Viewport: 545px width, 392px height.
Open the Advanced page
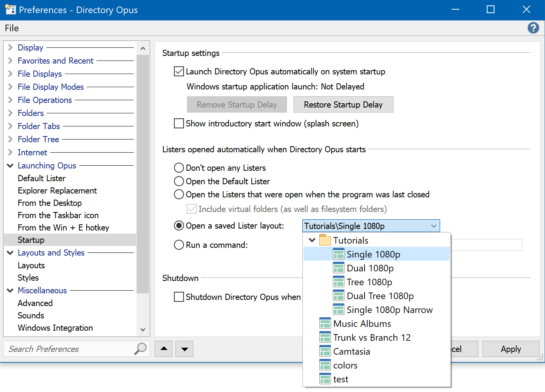pos(35,303)
